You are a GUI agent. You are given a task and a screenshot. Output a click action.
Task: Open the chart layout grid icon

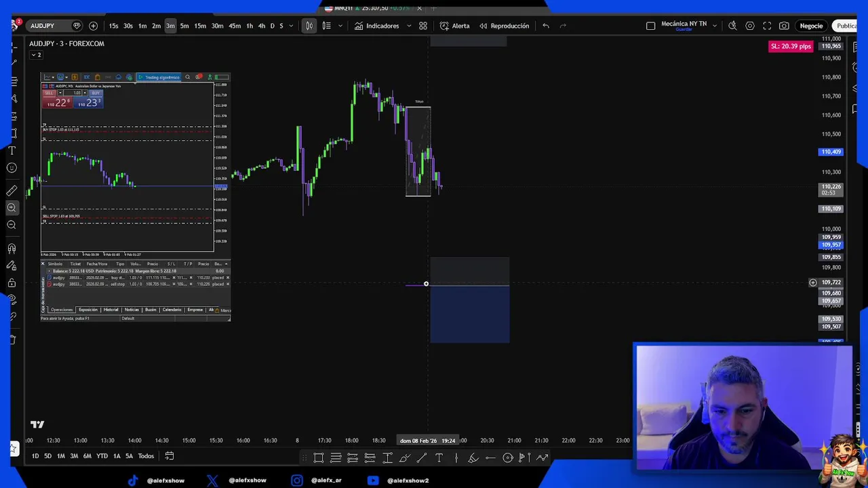point(422,26)
